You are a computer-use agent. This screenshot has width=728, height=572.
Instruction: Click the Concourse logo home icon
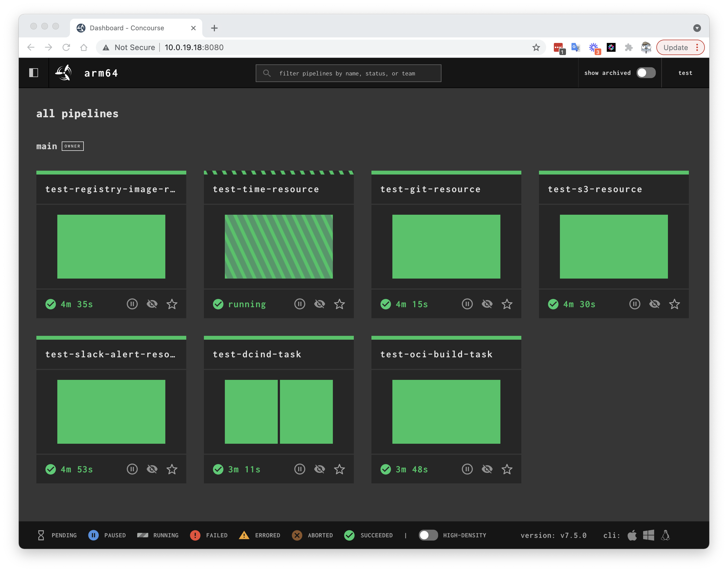point(64,73)
